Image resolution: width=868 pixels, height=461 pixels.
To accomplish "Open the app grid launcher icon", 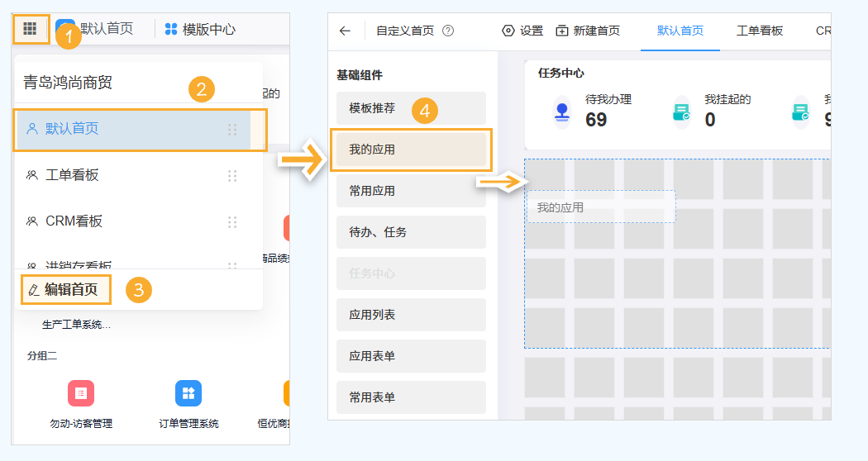I will pyautogui.click(x=30, y=29).
